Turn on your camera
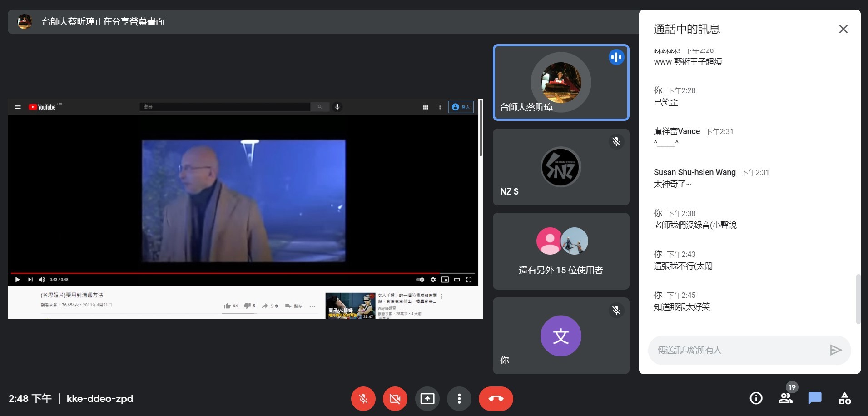 tap(395, 399)
